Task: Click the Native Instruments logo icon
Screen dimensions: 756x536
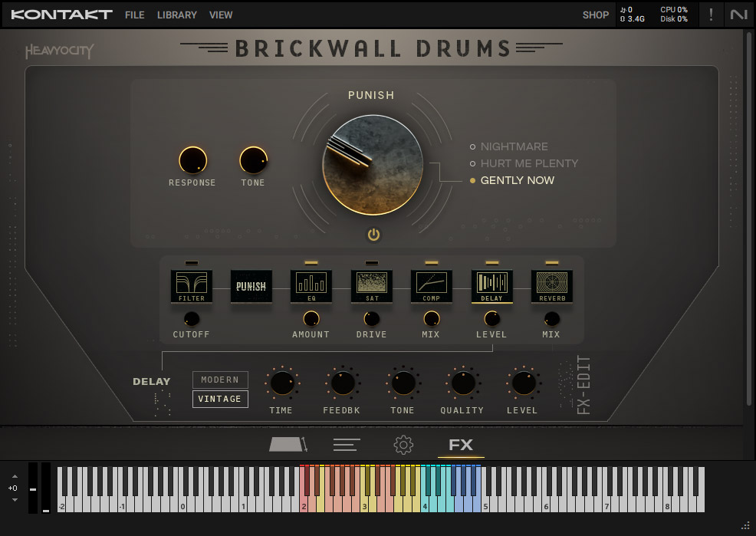Action: (738, 15)
